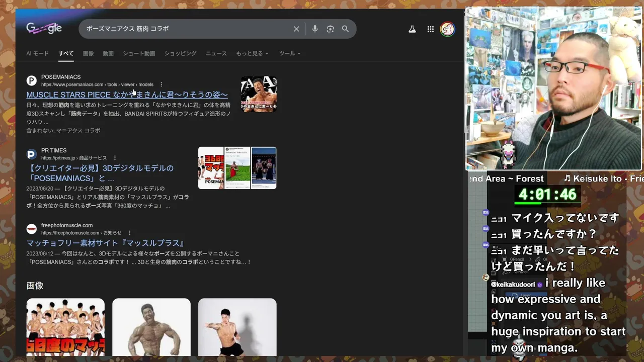Open MUSCLE STARS PIECE result link
The height and width of the screenshot is (362, 644).
pos(127,95)
